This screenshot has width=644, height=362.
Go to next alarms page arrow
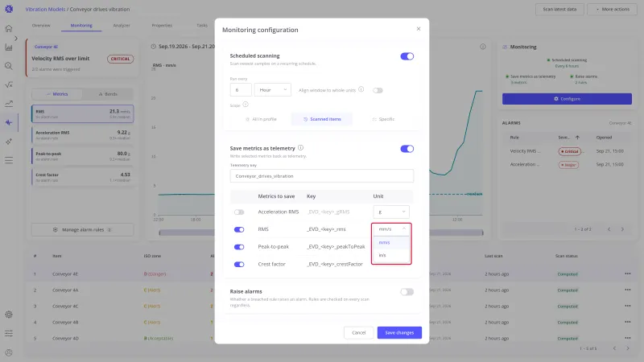[622, 229]
